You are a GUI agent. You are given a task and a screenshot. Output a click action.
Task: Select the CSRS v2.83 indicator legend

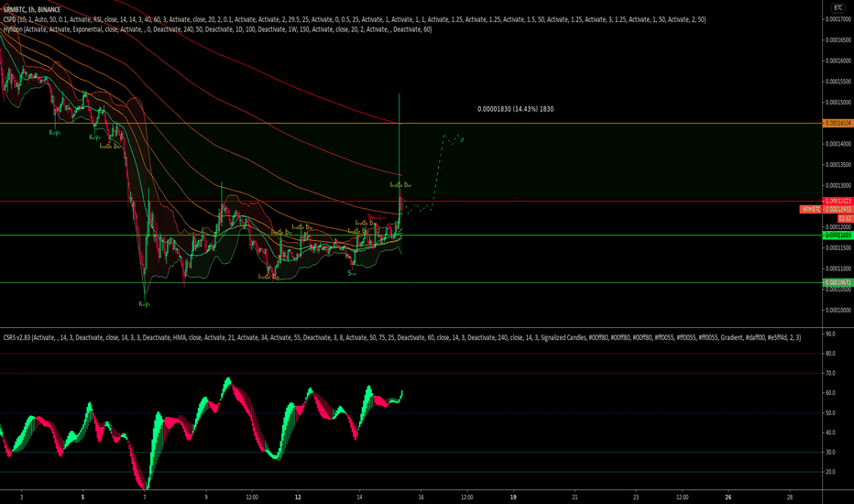pyautogui.click(x=402, y=338)
